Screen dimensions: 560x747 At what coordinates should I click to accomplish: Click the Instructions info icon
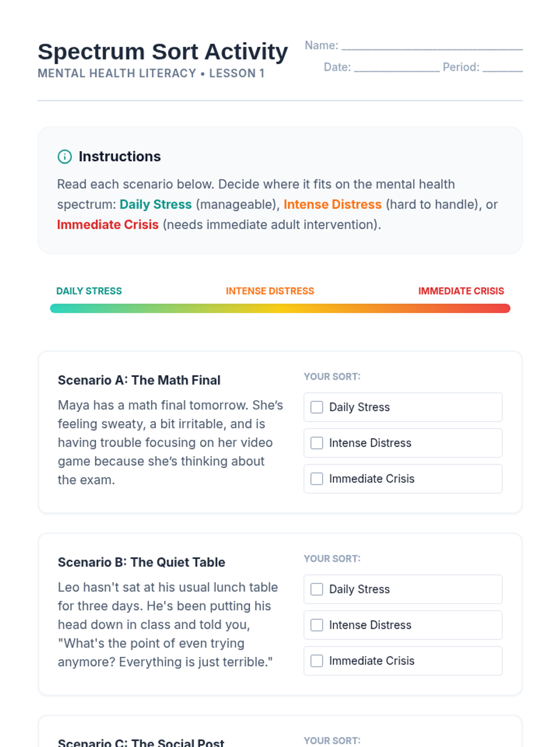pos(64,156)
